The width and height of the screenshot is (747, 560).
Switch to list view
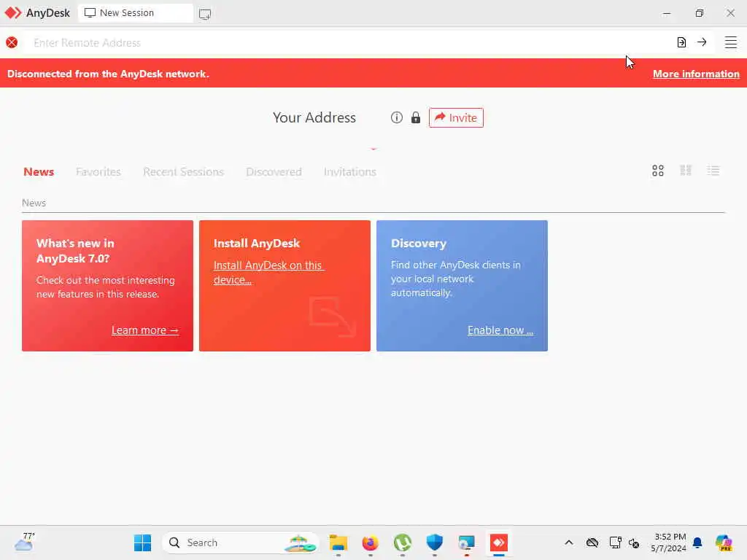(713, 171)
